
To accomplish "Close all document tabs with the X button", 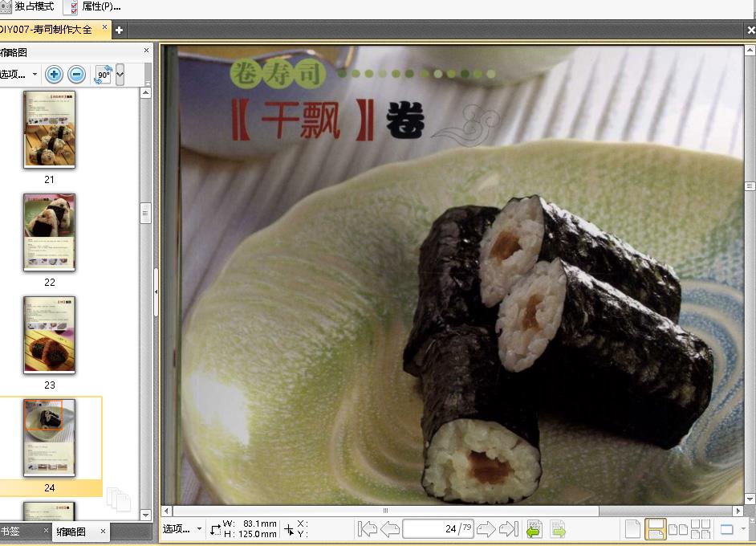I will click(750, 31).
